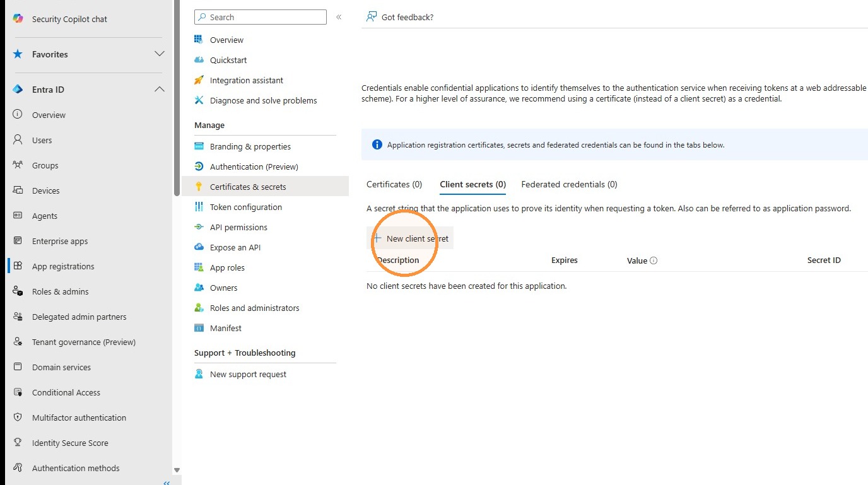Image resolution: width=868 pixels, height=485 pixels.
Task: Click the Domain services icon
Action: [18, 367]
